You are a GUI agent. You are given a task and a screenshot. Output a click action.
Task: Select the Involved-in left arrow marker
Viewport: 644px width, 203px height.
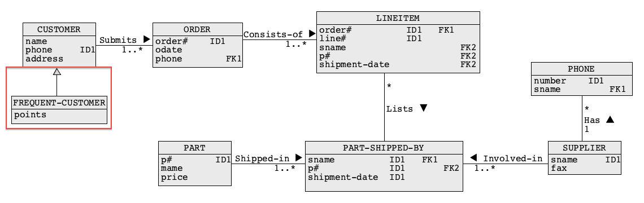pyautogui.click(x=473, y=157)
